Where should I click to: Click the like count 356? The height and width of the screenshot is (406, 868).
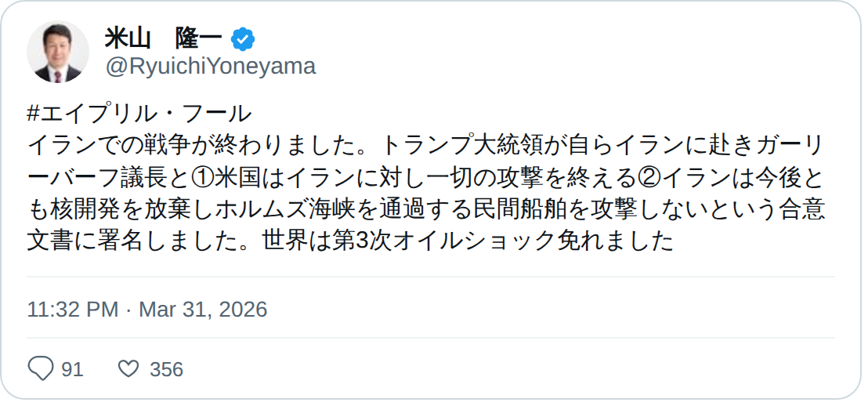pos(166,369)
